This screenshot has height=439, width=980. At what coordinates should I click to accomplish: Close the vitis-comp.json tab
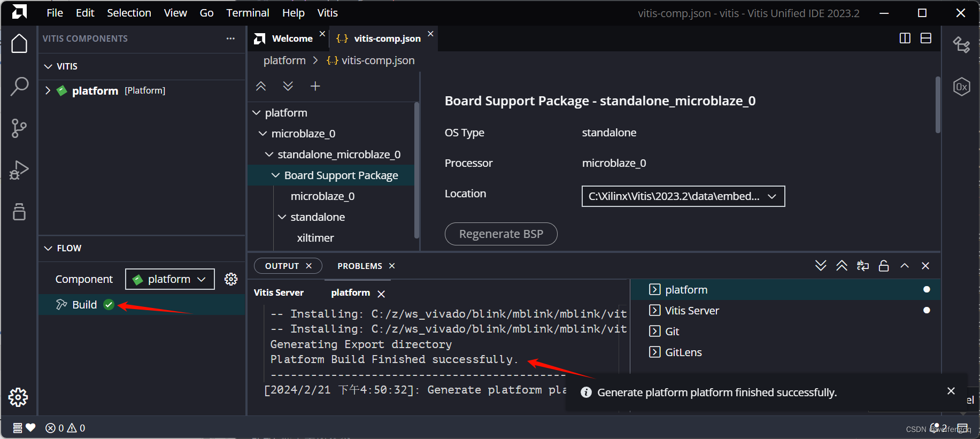click(x=430, y=34)
